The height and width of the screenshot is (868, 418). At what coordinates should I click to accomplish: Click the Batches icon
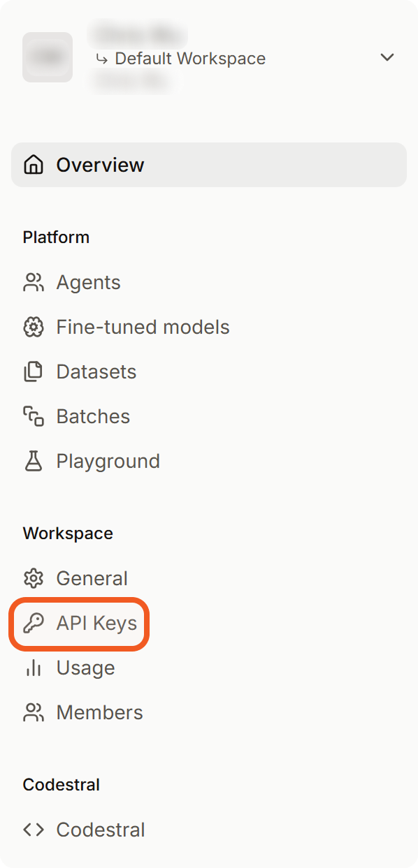point(33,416)
